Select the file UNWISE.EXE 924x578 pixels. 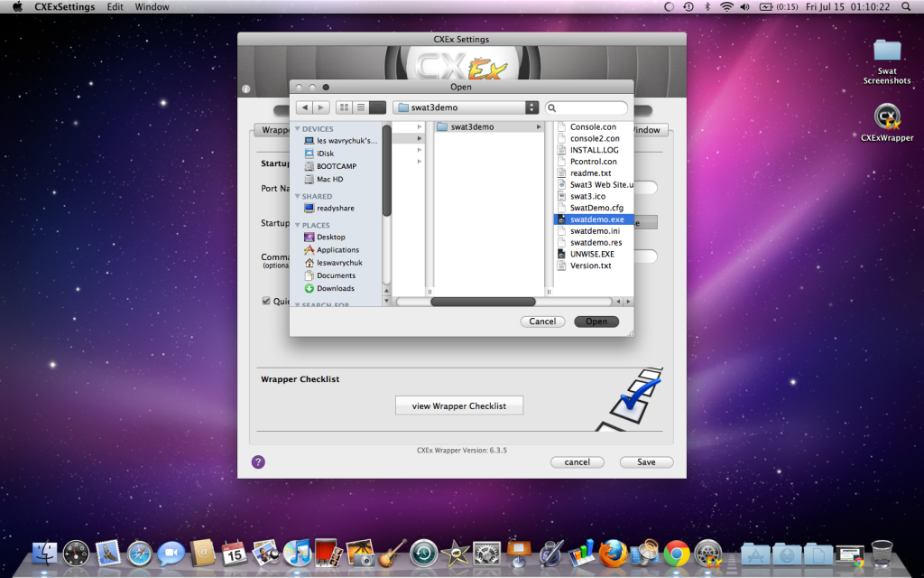point(594,254)
